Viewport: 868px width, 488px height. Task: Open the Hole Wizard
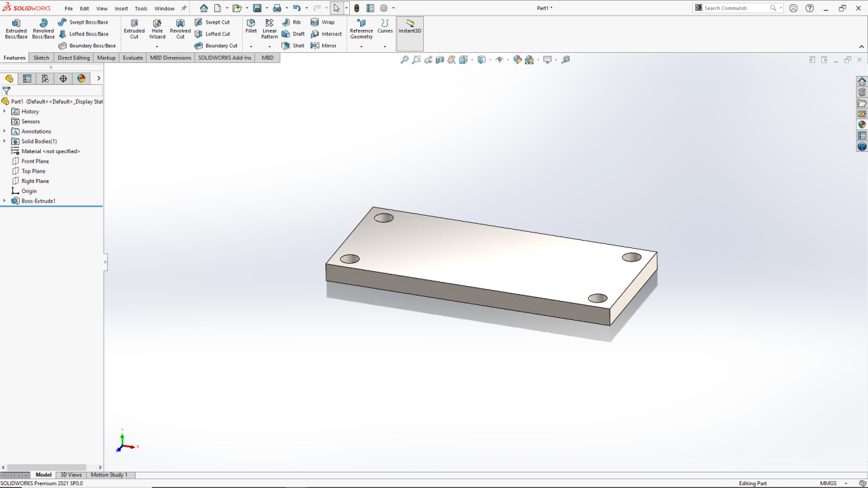(157, 29)
